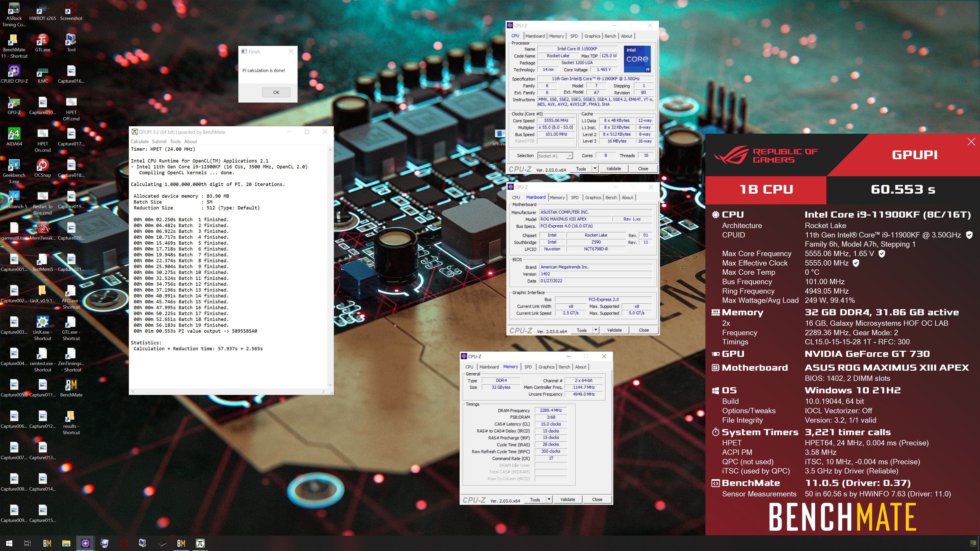Open Task View on taskbar

[27, 543]
